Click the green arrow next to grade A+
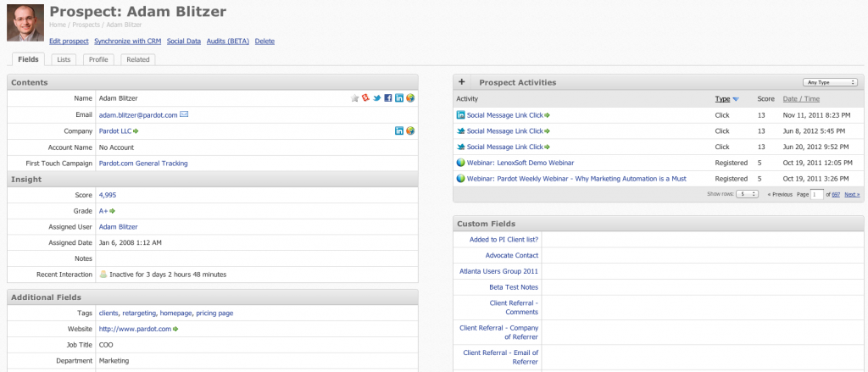The height and width of the screenshot is (372, 868). click(x=113, y=211)
